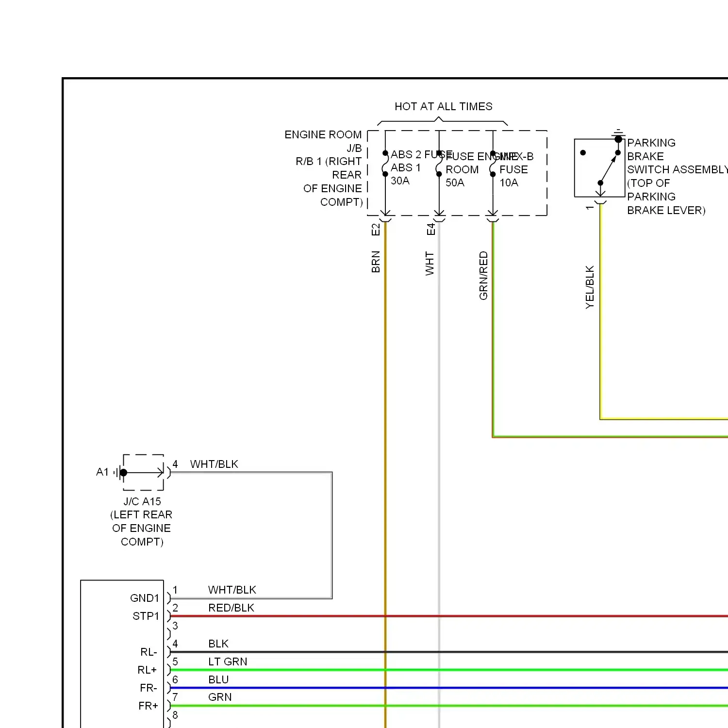Image resolution: width=728 pixels, height=728 pixels.
Task: Click the 10A fuse symbol
Action: (x=493, y=164)
